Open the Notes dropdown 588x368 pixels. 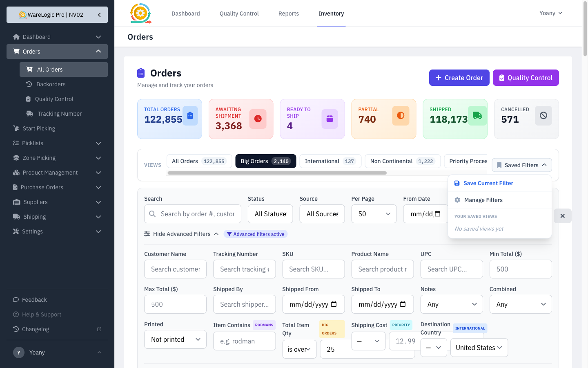pos(452,304)
